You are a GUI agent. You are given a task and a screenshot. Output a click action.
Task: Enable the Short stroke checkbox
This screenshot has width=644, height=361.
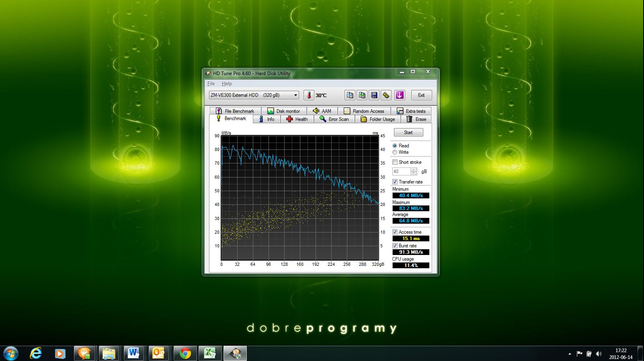click(395, 162)
